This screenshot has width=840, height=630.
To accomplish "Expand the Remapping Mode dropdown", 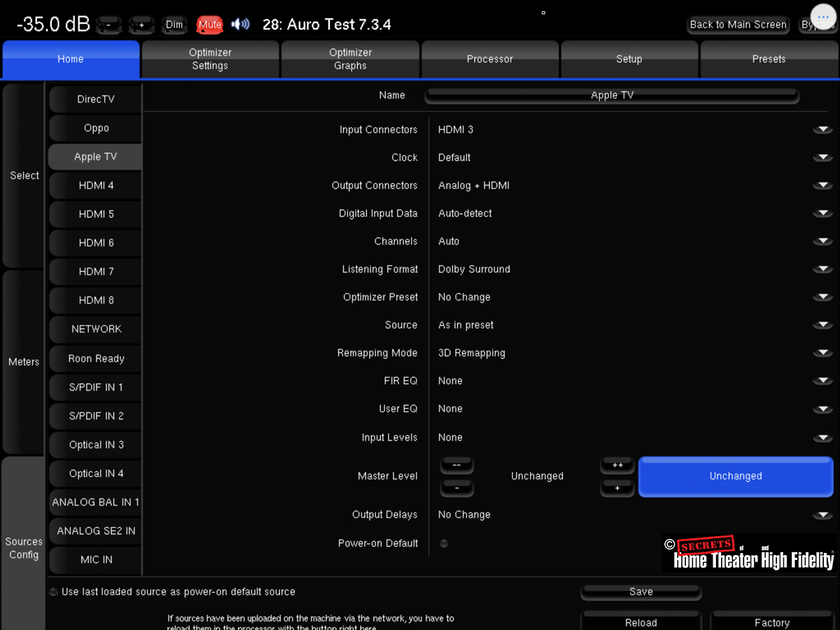I will click(822, 353).
